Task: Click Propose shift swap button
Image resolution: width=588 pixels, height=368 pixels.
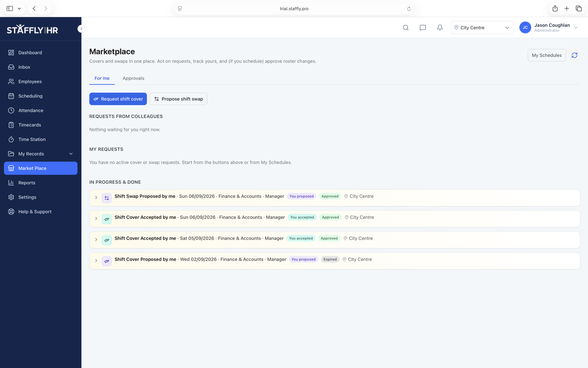Action: tap(178, 99)
